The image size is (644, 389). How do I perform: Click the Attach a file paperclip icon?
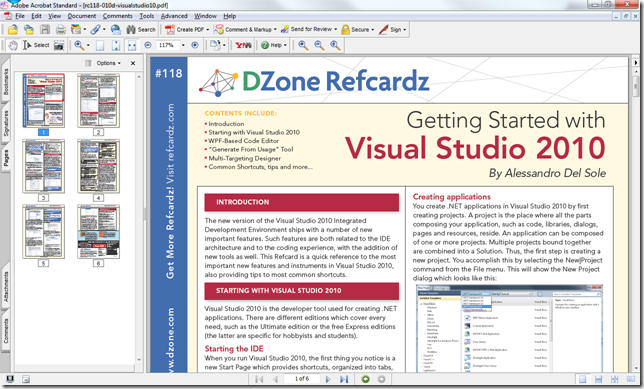[95, 29]
